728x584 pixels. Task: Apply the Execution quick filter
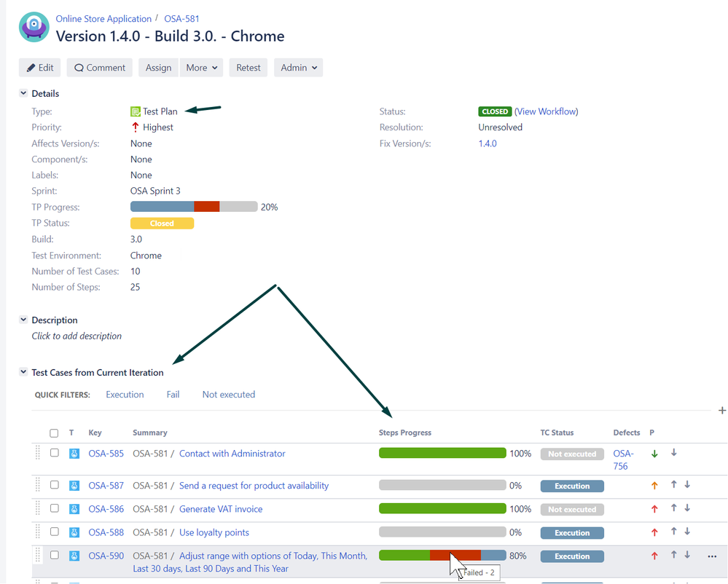(125, 394)
